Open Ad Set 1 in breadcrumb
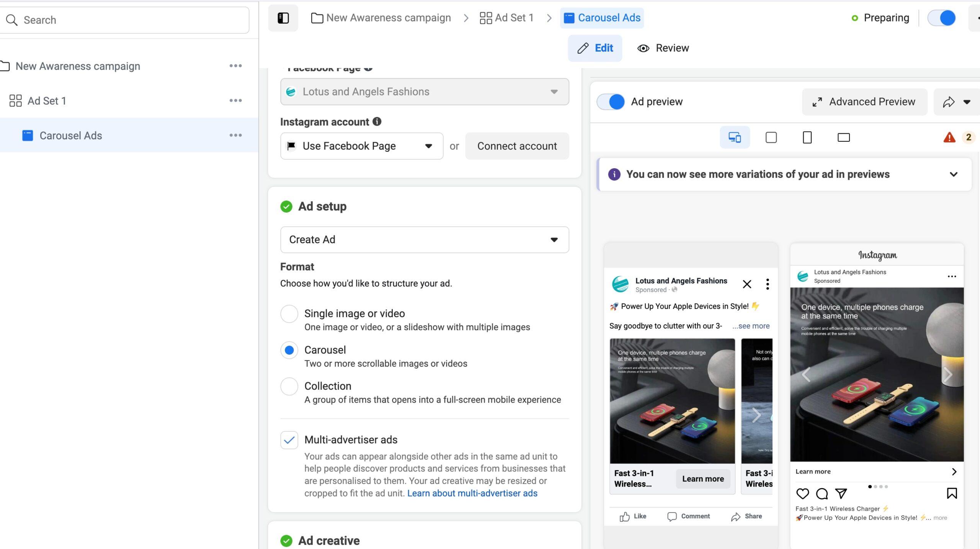This screenshot has width=980, height=549. (x=506, y=18)
